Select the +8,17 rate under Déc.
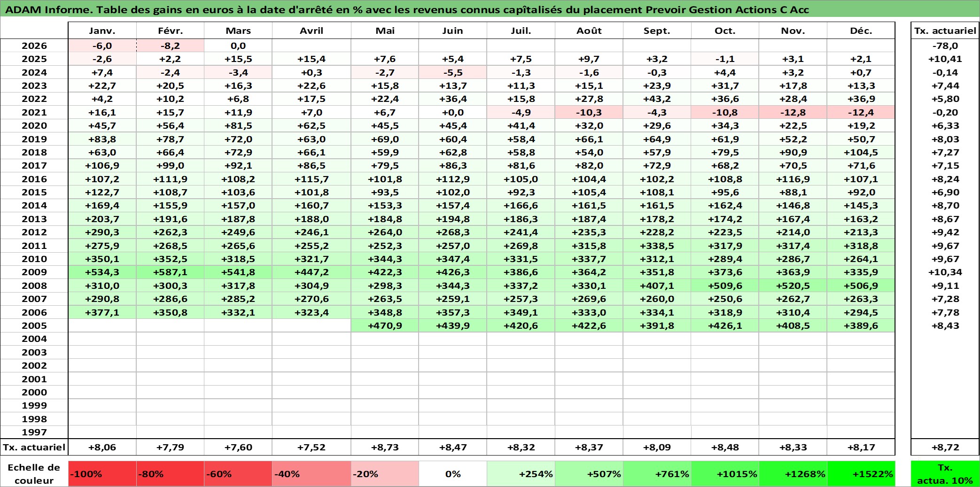This screenshot has width=980, height=487. [x=861, y=447]
